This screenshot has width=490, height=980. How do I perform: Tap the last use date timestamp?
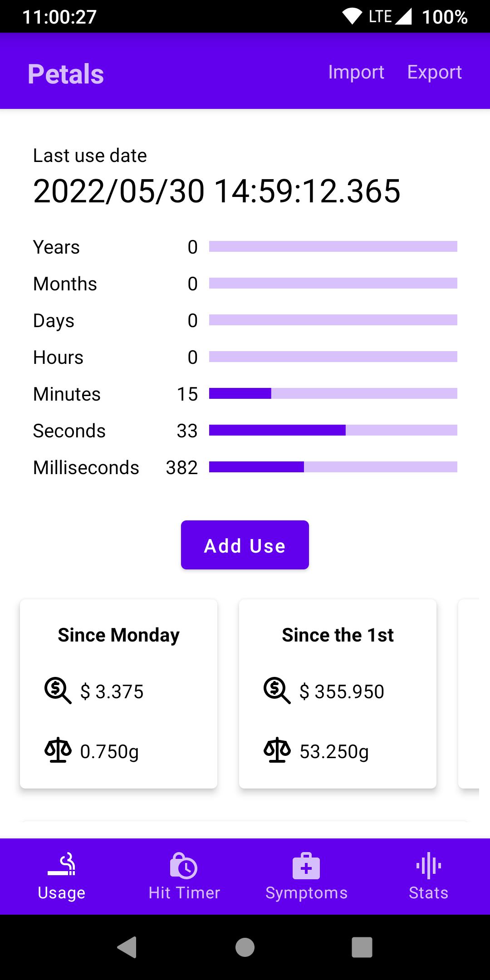pyautogui.click(x=217, y=191)
